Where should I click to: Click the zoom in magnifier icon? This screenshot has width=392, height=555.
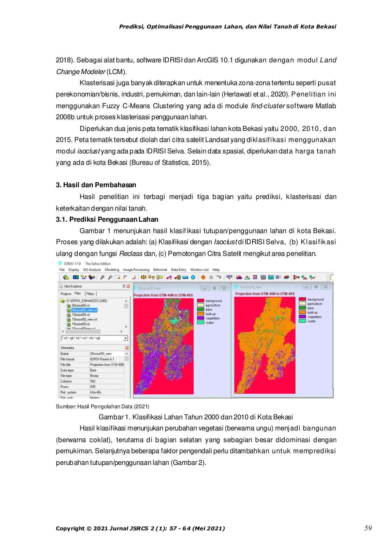pyautogui.click(x=102, y=277)
